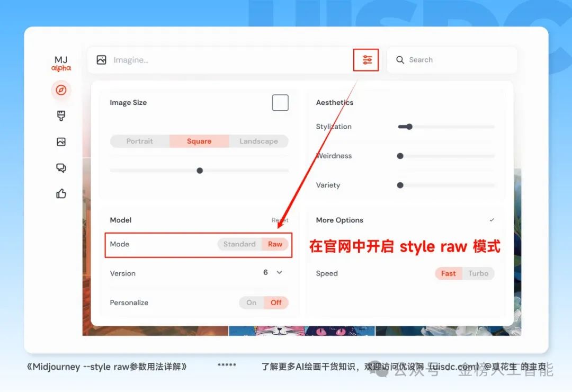The width and height of the screenshot is (572, 392).
Task: Click the Personalize label
Action: click(129, 302)
